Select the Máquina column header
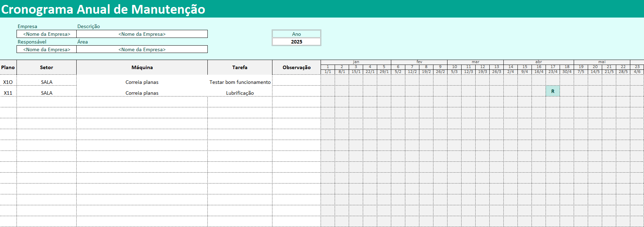Screen dimensions: 644x227 tap(142, 67)
